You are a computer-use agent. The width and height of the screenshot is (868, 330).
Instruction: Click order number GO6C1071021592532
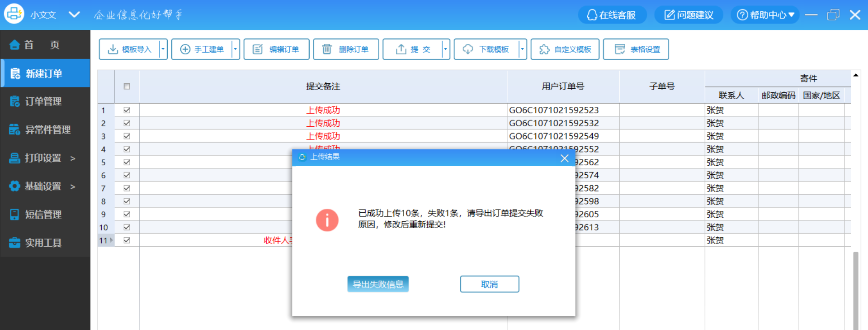554,123
